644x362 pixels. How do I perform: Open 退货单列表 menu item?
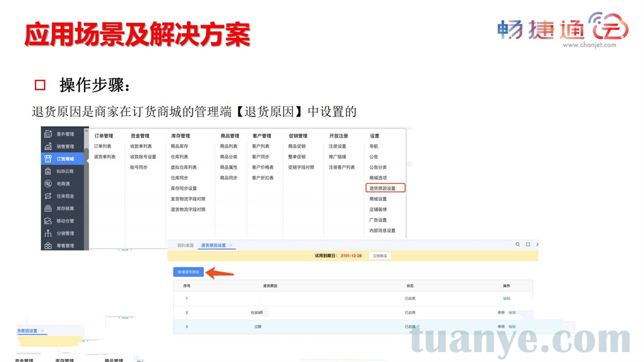coord(105,156)
